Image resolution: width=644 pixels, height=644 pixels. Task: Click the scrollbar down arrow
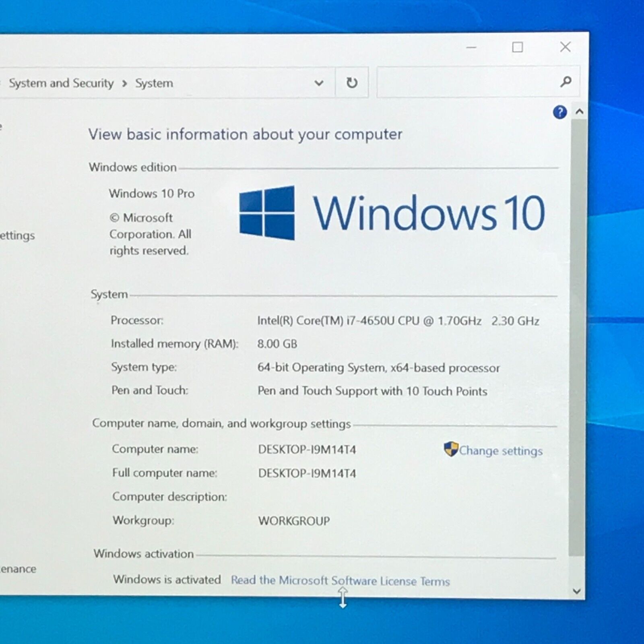tap(576, 591)
